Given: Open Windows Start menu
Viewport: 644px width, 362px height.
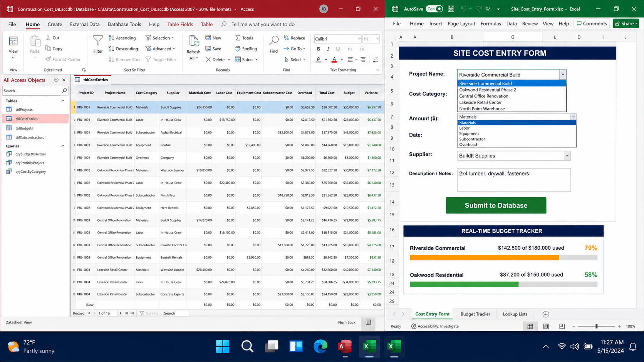Looking at the screenshot, I should pos(223,347).
